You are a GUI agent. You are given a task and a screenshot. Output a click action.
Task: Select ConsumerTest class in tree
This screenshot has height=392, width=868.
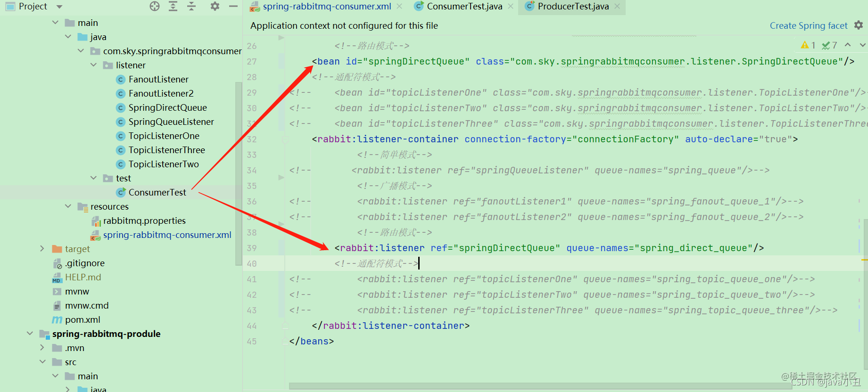(x=157, y=192)
